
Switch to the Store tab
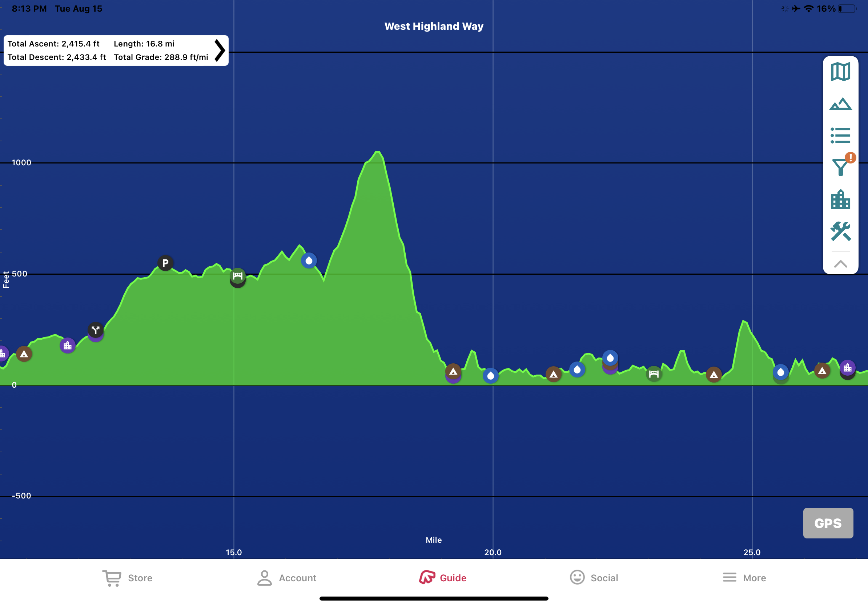pos(128,578)
